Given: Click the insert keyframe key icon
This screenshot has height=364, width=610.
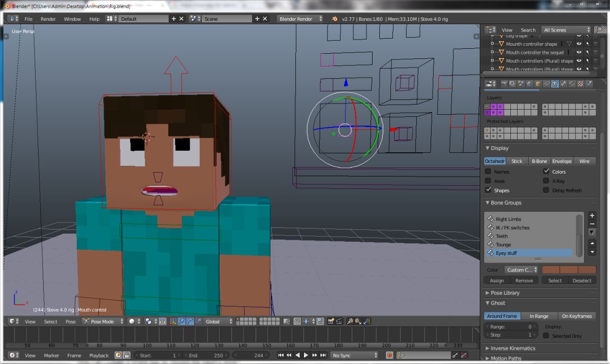Looking at the screenshot, I should 455,355.
